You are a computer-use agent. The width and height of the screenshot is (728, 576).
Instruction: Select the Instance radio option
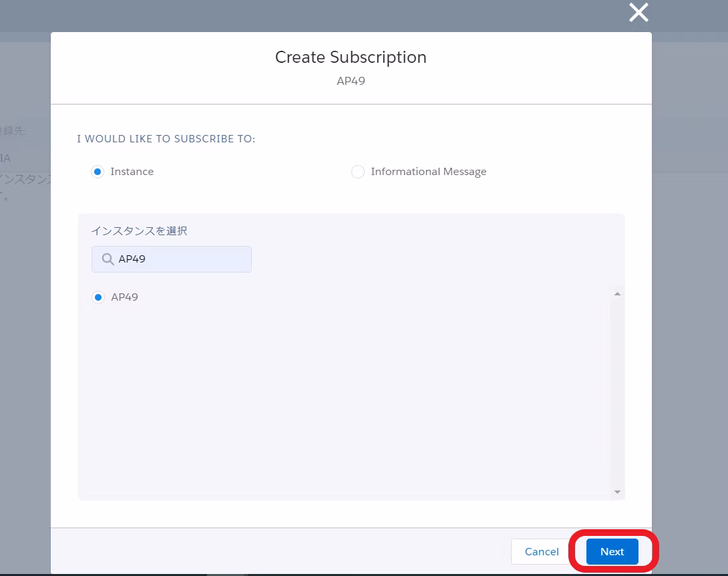pos(98,172)
